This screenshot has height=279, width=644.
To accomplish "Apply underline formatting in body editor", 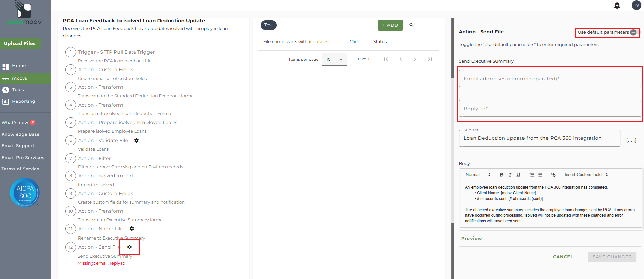I will tap(518, 175).
